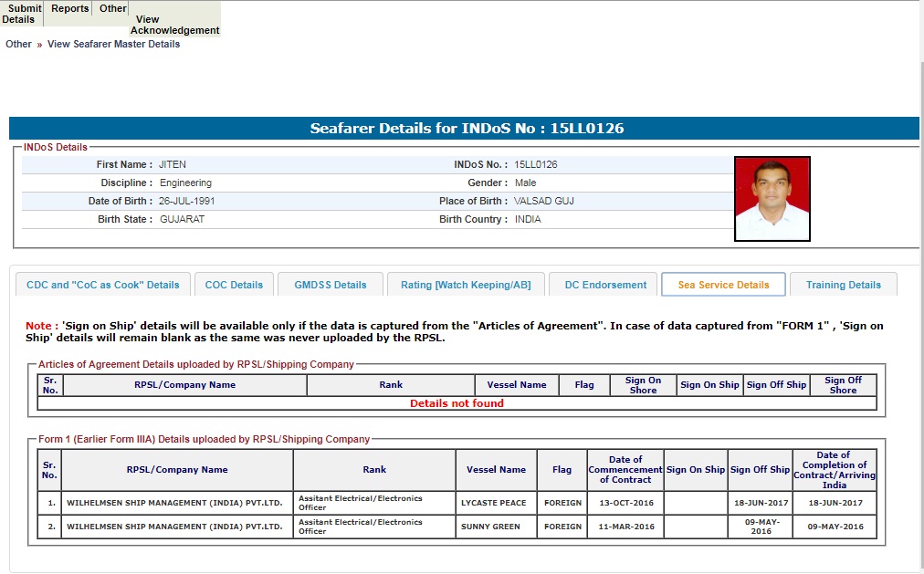Switch to CDC and CoC as Cook Details tab
Image resolution: width=924 pixels, height=574 pixels.
pyautogui.click(x=103, y=285)
